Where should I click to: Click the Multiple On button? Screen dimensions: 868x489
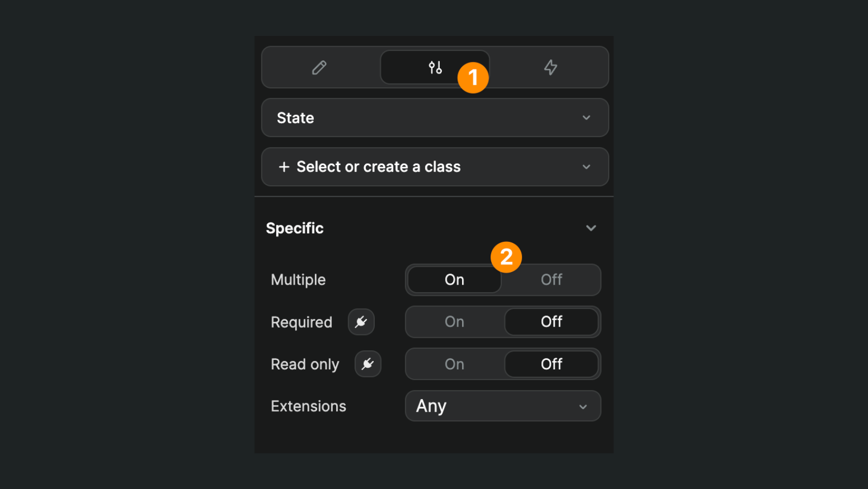tap(454, 279)
